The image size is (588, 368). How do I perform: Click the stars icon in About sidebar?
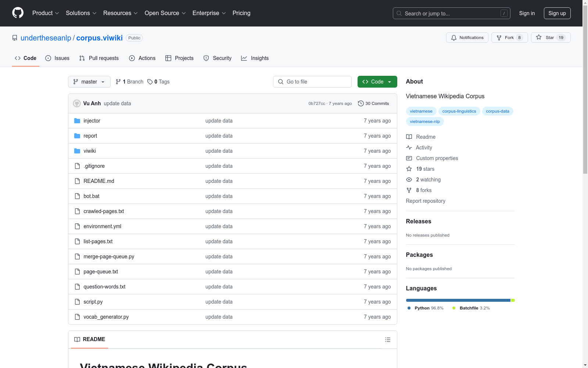(x=409, y=169)
